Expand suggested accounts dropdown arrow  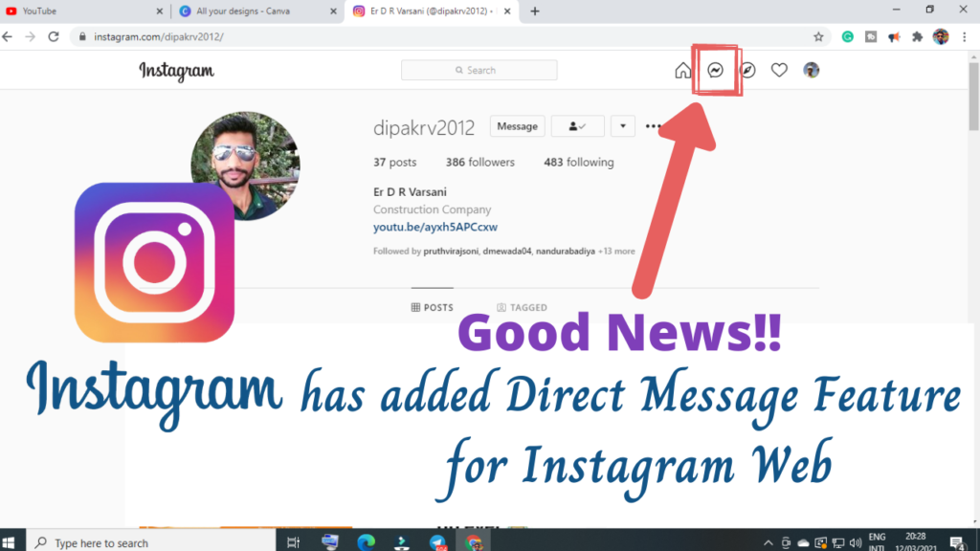(622, 126)
